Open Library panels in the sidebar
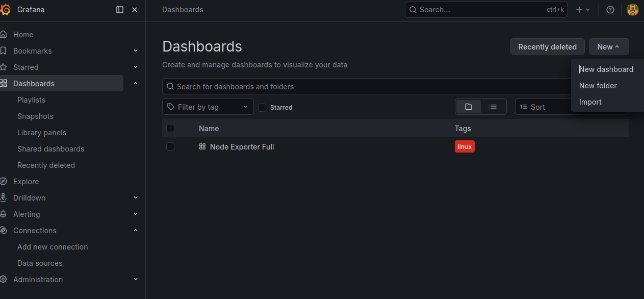This screenshot has width=644, height=299. (x=42, y=133)
